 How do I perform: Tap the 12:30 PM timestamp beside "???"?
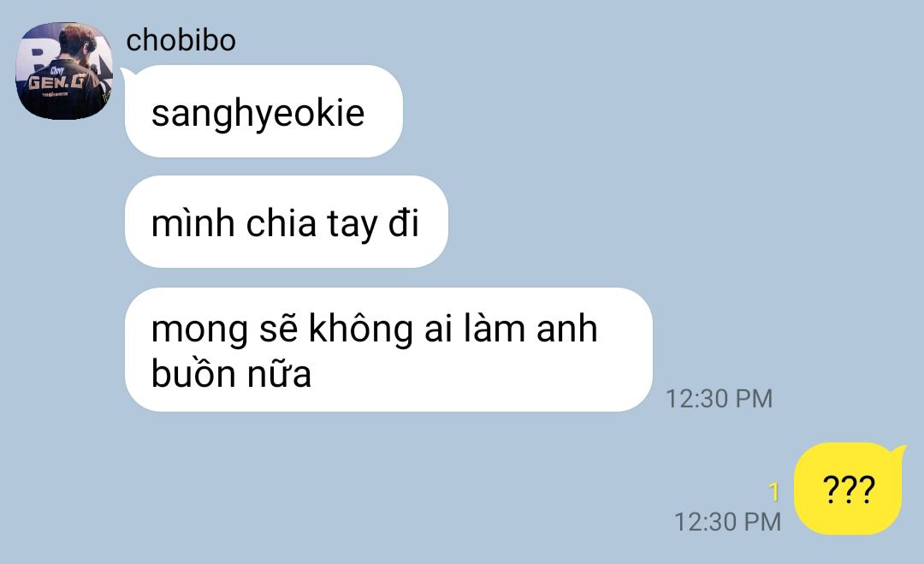728,521
